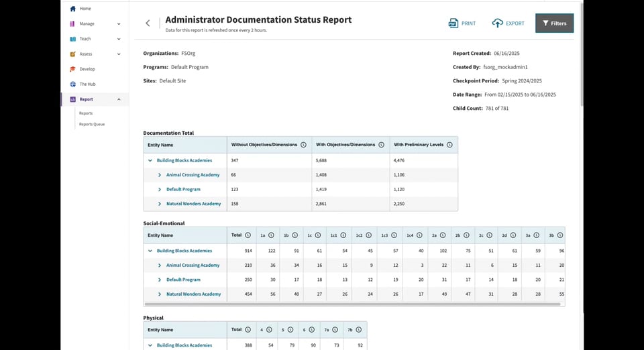Image resolution: width=644 pixels, height=350 pixels.
Task: Expand the Manage menu chevron
Action: pyautogui.click(x=119, y=23)
